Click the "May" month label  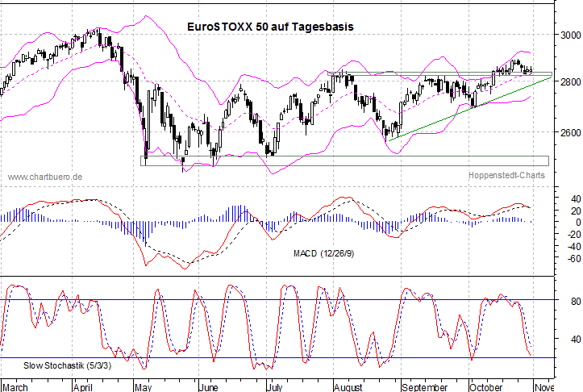point(144,387)
